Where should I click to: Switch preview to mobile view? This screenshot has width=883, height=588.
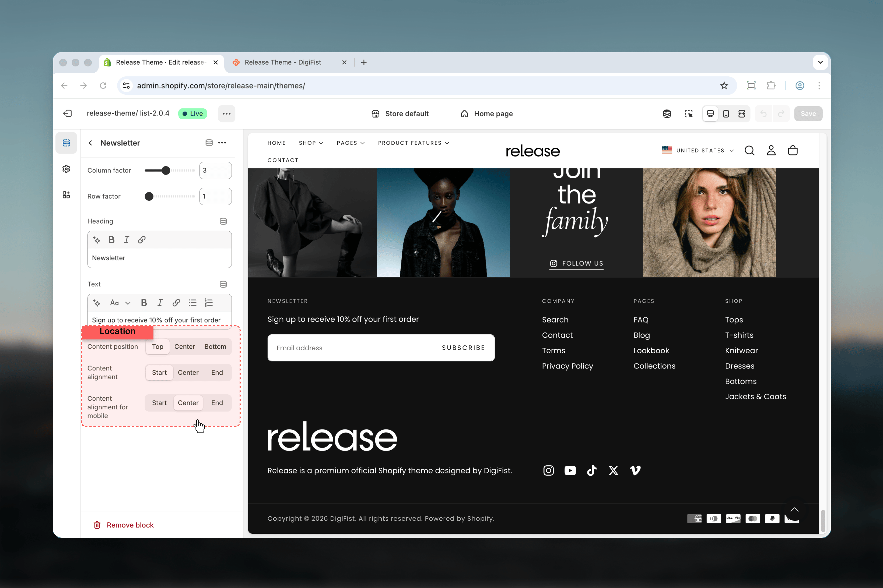click(726, 114)
